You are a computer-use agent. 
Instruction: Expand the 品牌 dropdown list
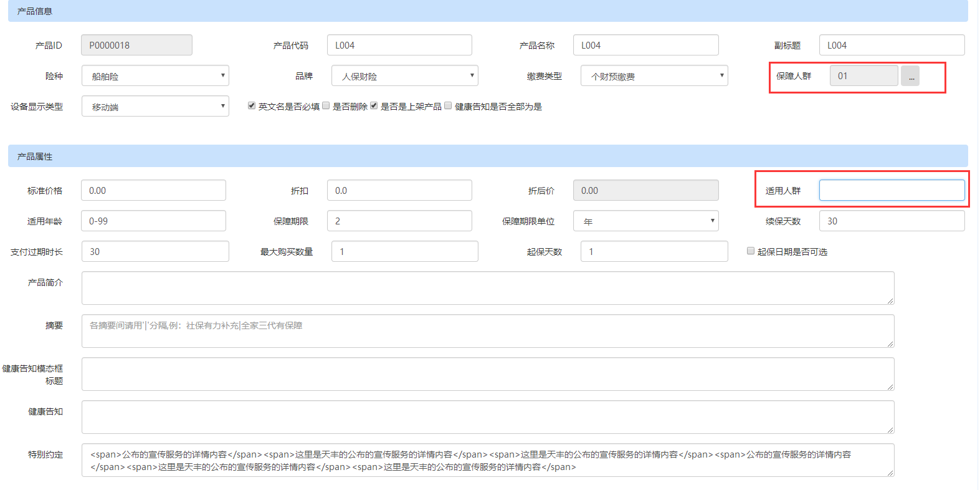[404, 76]
